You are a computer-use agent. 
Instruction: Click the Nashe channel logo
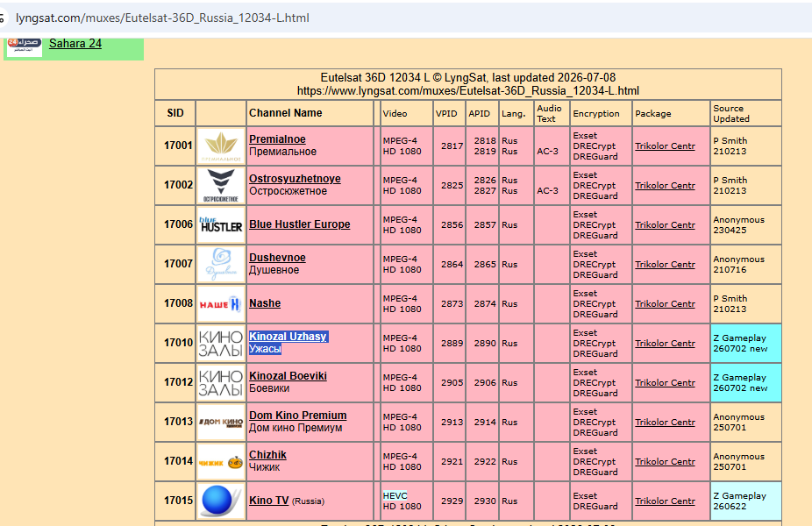[x=221, y=303]
